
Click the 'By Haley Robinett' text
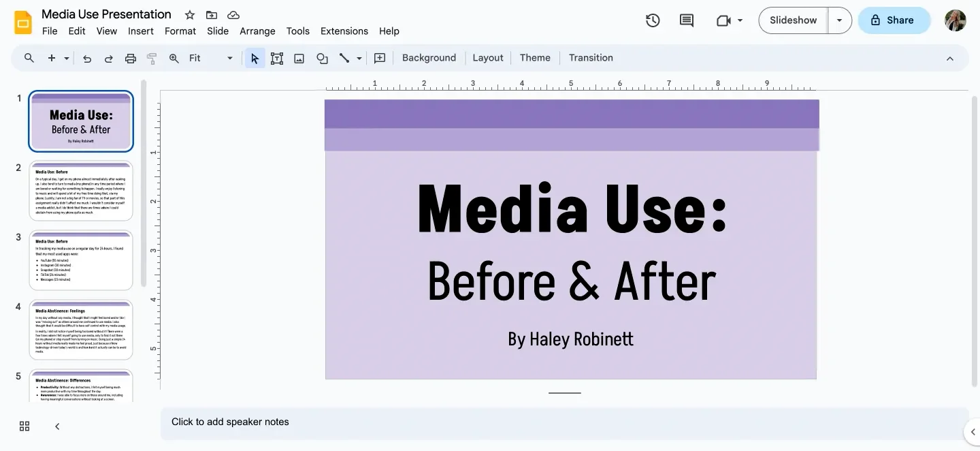tap(571, 339)
